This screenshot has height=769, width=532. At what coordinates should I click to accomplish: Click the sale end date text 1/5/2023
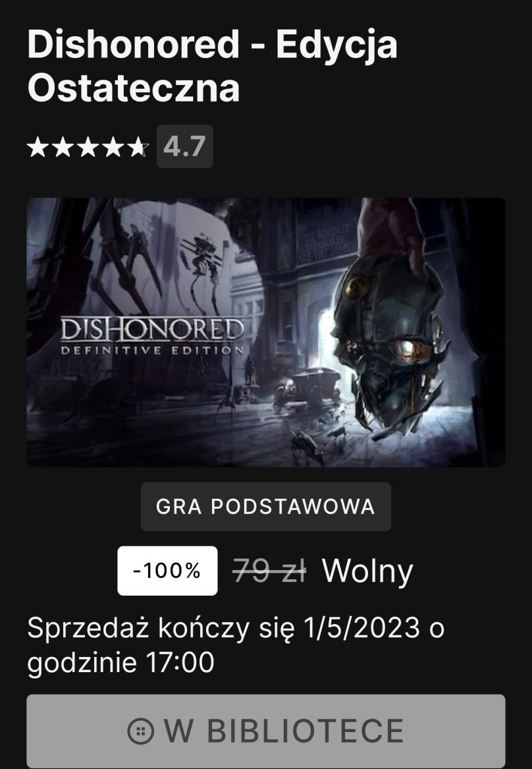[x=362, y=627]
